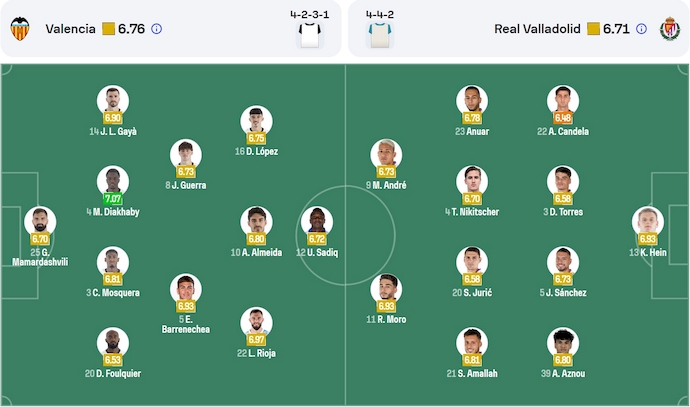Image resolution: width=690 pixels, height=407 pixels.
Task: Click K. Hein goalkeeper avatar
Action: coord(648,220)
